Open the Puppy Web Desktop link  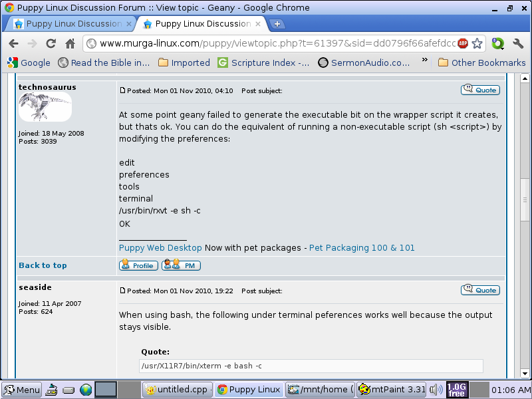tap(160, 248)
